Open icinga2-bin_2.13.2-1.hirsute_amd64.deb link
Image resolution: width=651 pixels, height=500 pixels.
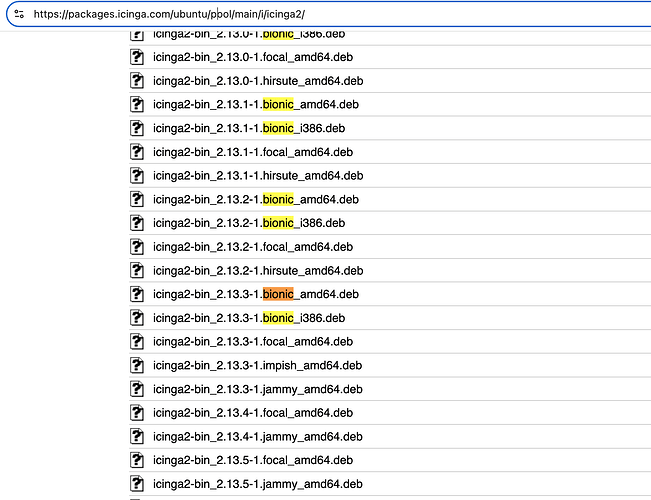257,271
